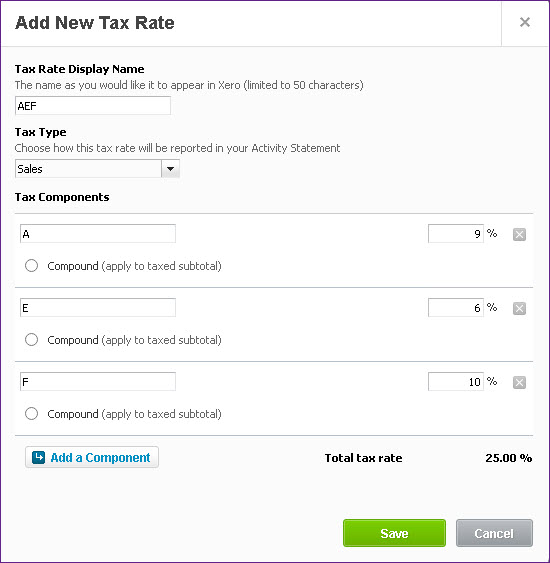Enable Compound for component E
Viewport: 550px width, 563px height.
click(32, 340)
